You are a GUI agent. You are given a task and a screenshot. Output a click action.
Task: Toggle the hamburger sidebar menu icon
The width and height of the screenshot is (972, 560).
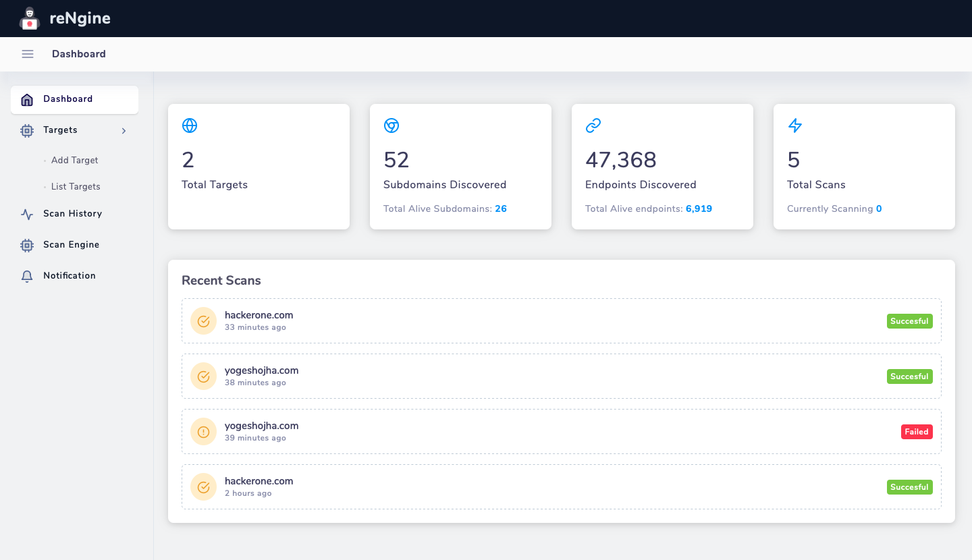[28, 54]
